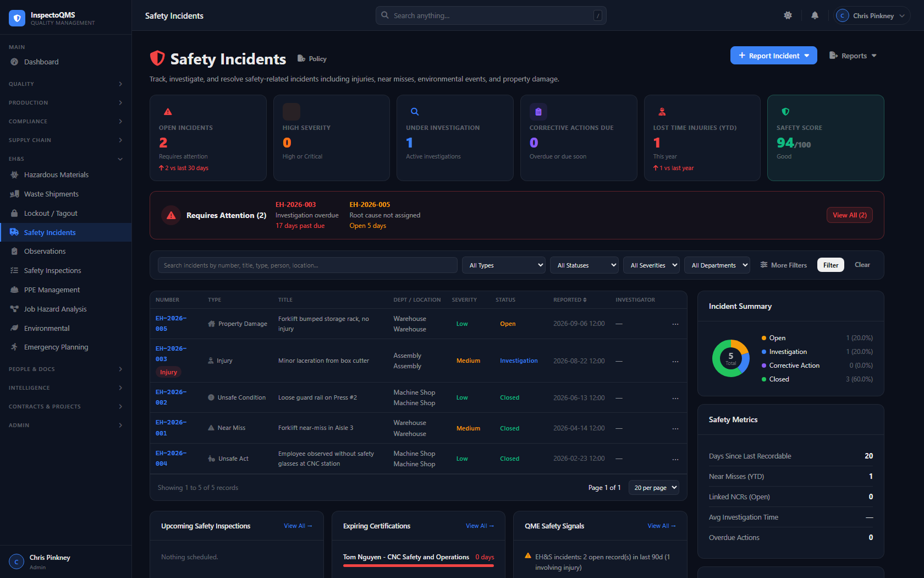Open row actions for EH-2026-002
The image size is (924, 578).
675,398
